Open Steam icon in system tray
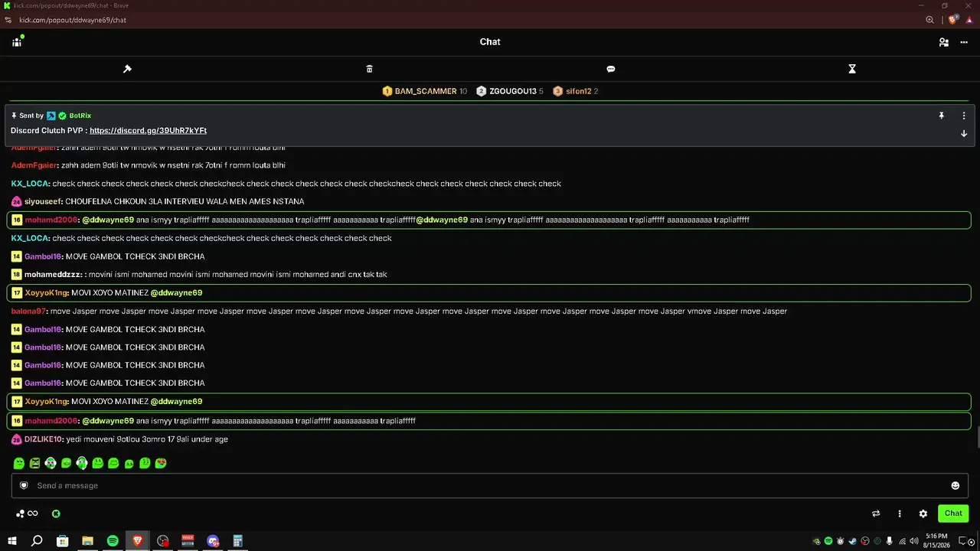Screen dimensions: 980x551 tap(852, 541)
